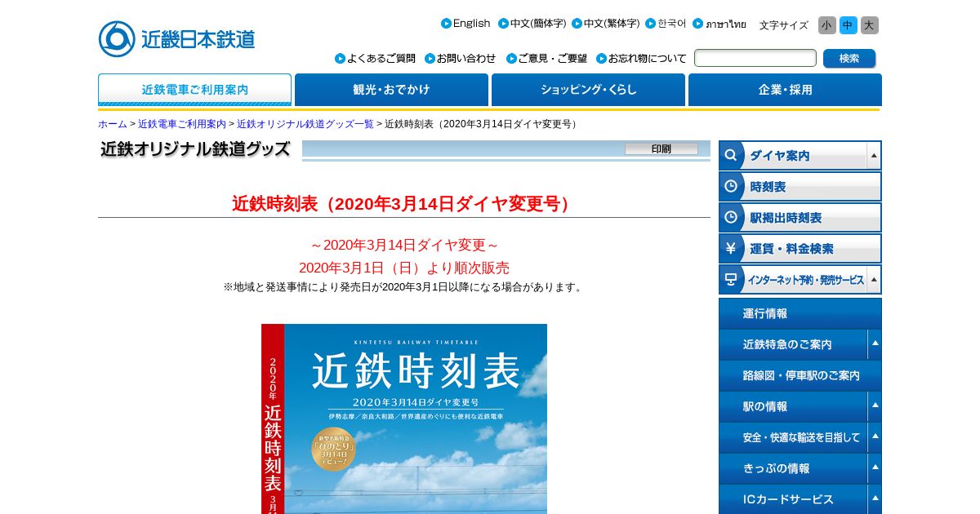This screenshot has width=980, height=514.
Task: Open 時刻表 sidebar item
Action: click(800, 186)
